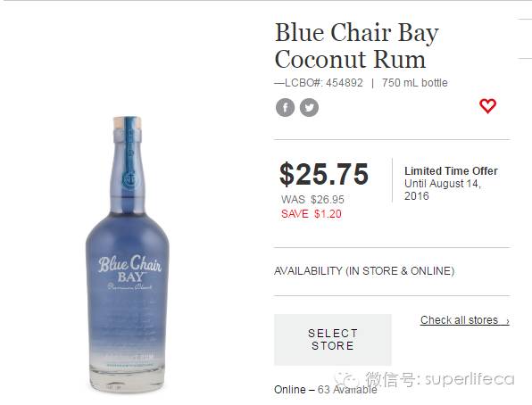Open the blue rum bottle product image
Screen dimensions: 532x405
click(x=128, y=255)
